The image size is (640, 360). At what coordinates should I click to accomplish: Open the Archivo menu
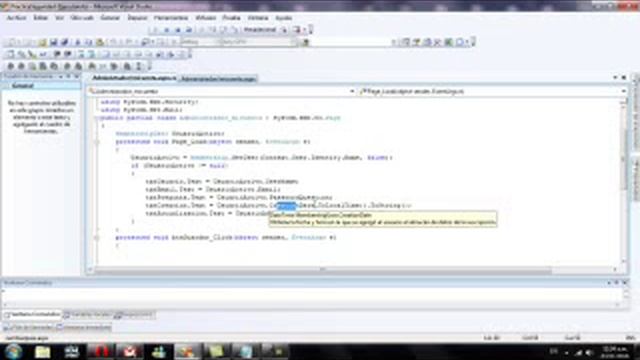tap(16, 18)
